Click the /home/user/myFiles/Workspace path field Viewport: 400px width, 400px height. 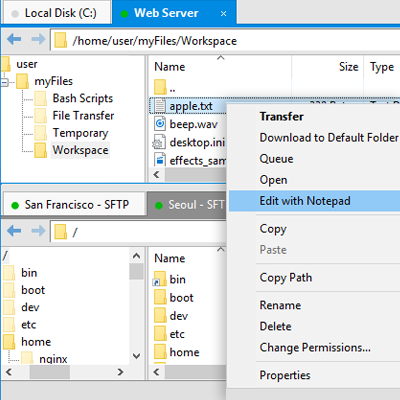pos(225,40)
